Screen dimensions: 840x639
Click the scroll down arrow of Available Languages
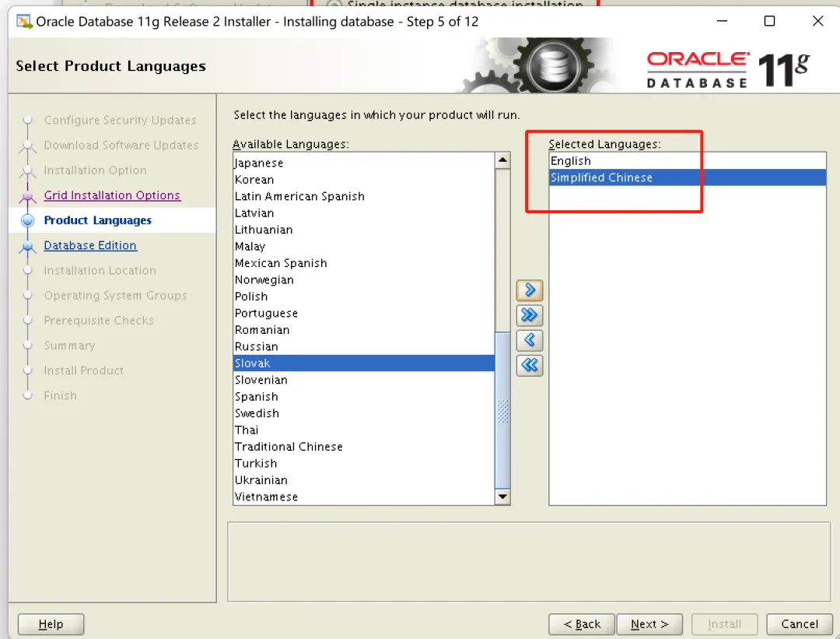[502, 497]
